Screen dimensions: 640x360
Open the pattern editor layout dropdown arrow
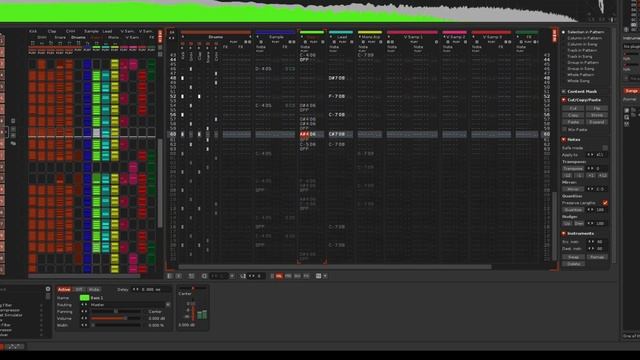[325, 276]
